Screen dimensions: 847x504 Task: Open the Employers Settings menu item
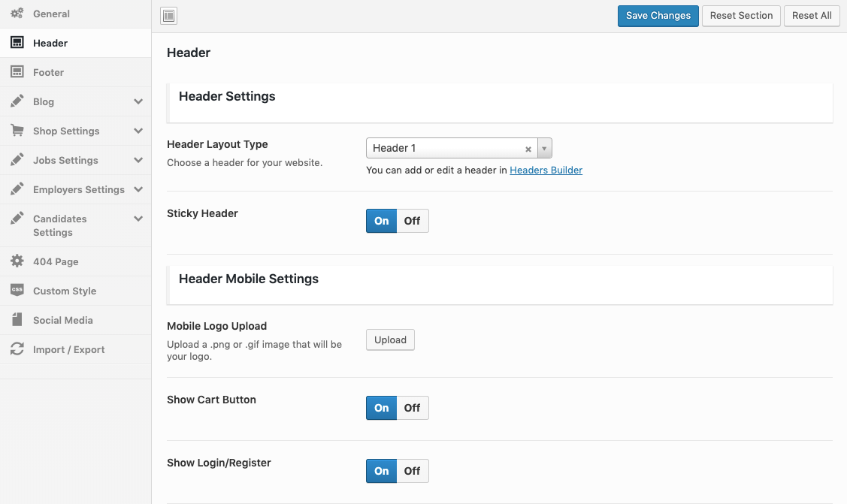pyautogui.click(x=78, y=189)
